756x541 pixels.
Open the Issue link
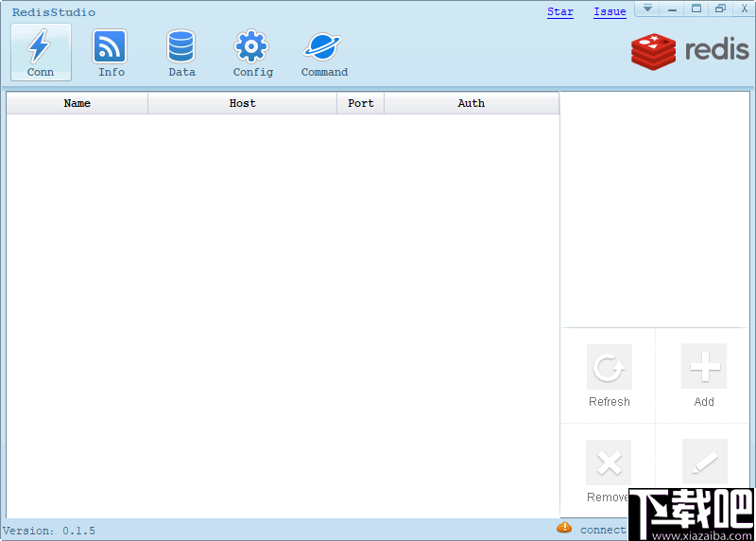[610, 11]
